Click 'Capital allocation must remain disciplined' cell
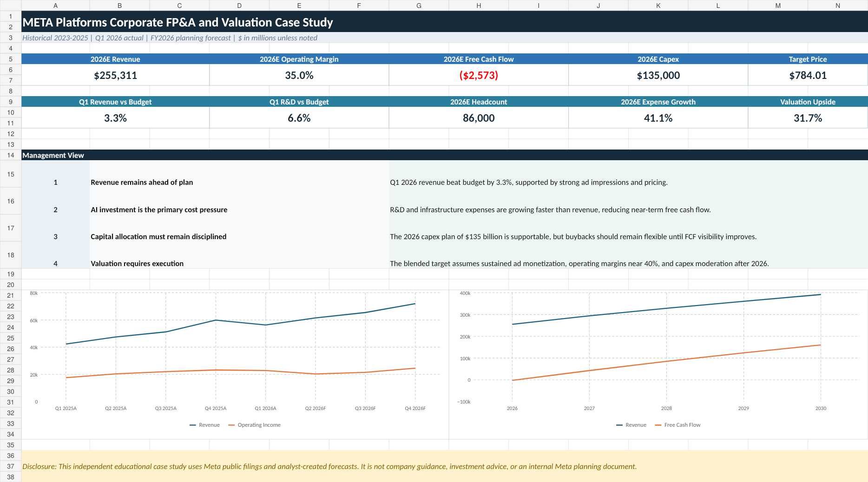868x482 pixels. (239, 228)
